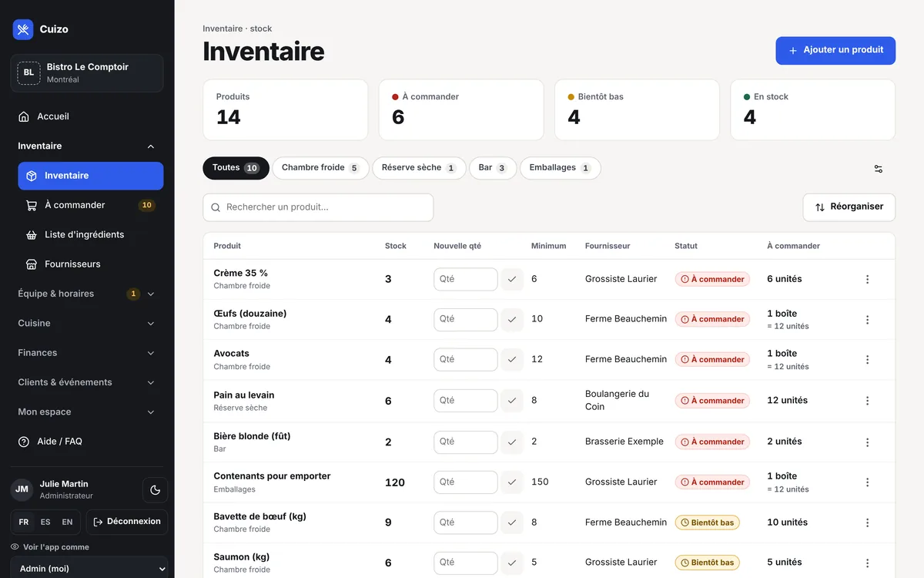This screenshot has height=578, width=924.
Task: Expand the Équipe & horaires section
Action: tap(87, 294)
